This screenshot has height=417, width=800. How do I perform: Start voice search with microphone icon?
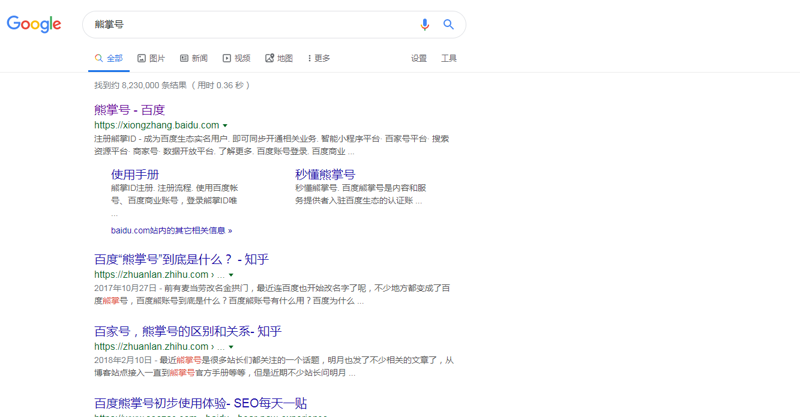424,24
